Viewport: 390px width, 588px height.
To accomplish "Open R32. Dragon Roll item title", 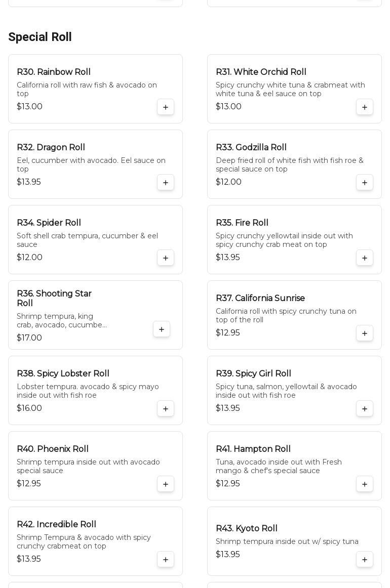I will pos(51,148).
